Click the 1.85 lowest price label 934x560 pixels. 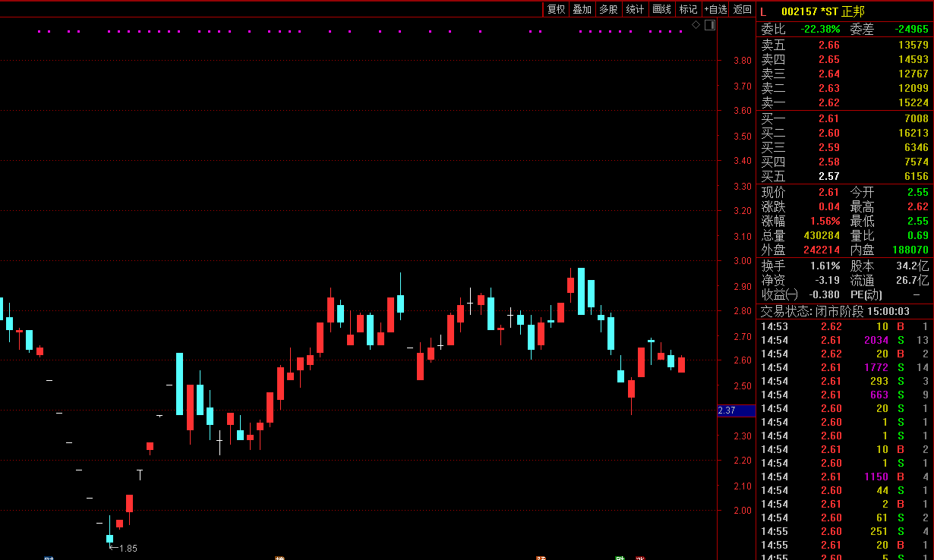(x=128, y=548)
